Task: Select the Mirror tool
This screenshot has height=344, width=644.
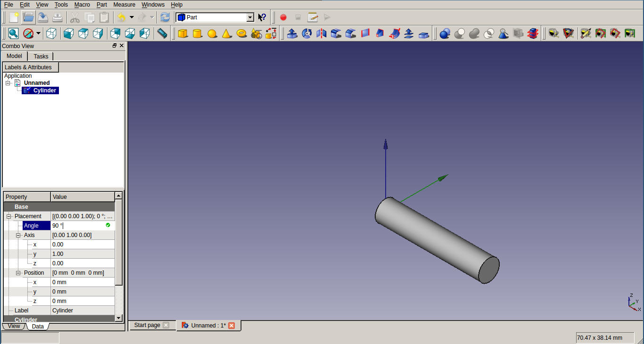Action: (322, 33)
